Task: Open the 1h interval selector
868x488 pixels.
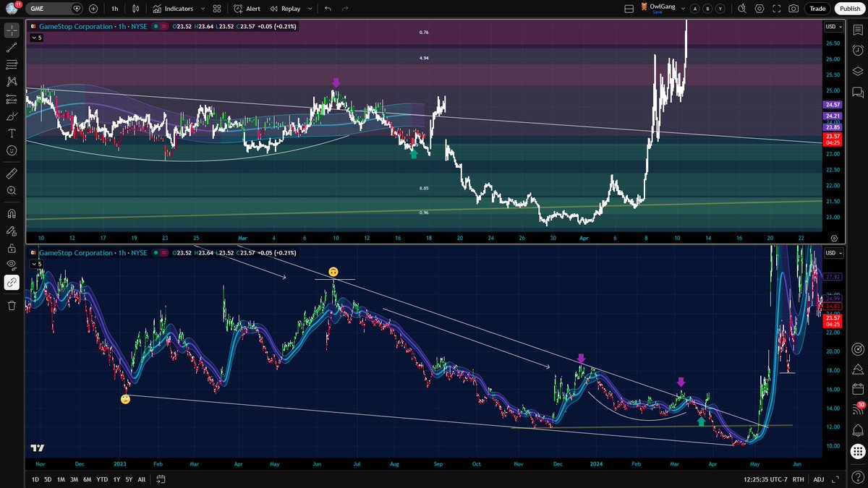Action: click(x=115, y=9)
